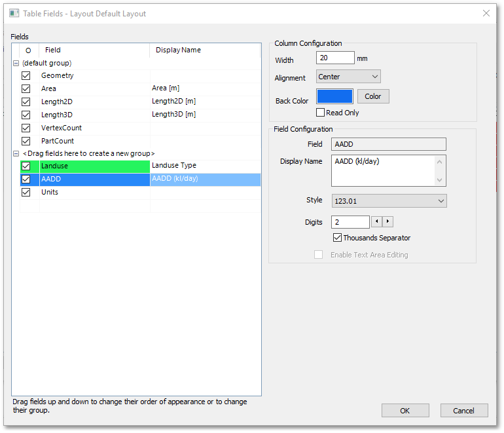Click the 'Length3D [m]' display name cell
The width and height of the screenshot is (504, 433).
click(205, 115)
